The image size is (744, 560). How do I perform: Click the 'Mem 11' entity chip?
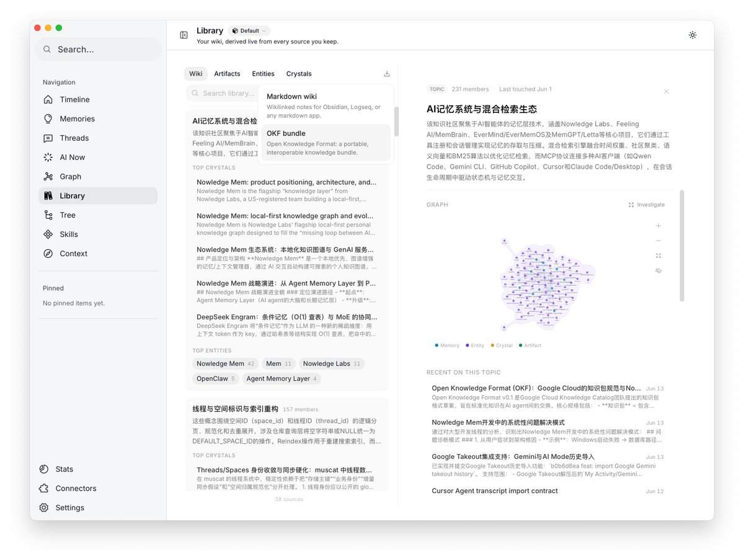278,363
